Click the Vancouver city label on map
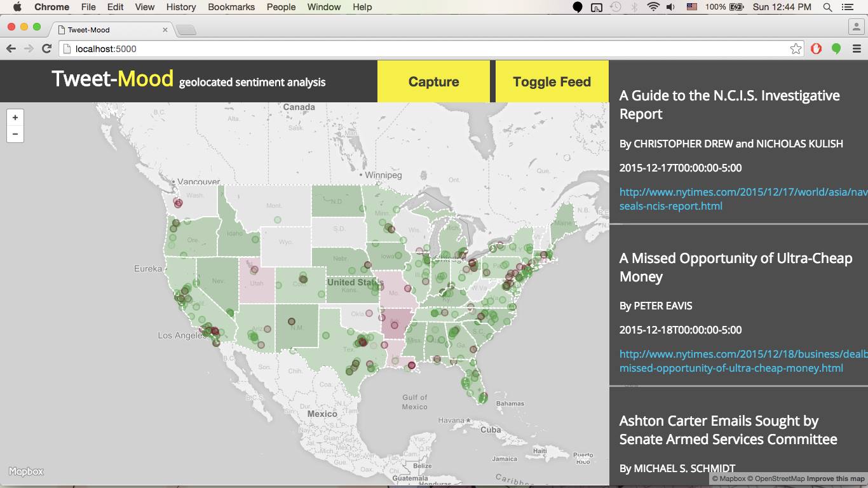This screenshot has height=488, width=868. point(198,181)
